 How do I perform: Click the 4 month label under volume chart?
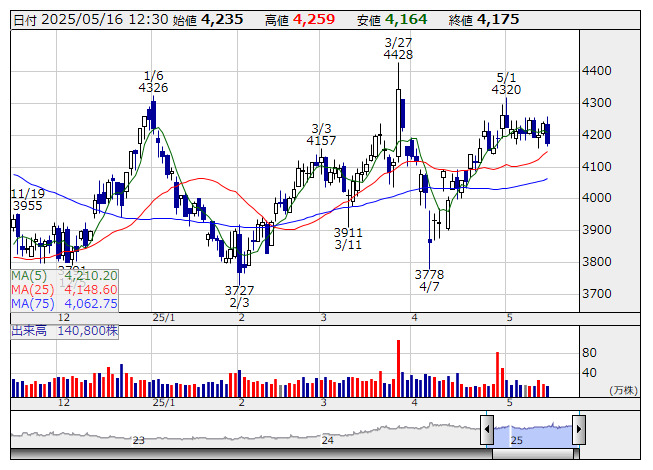tap(414, 403)
